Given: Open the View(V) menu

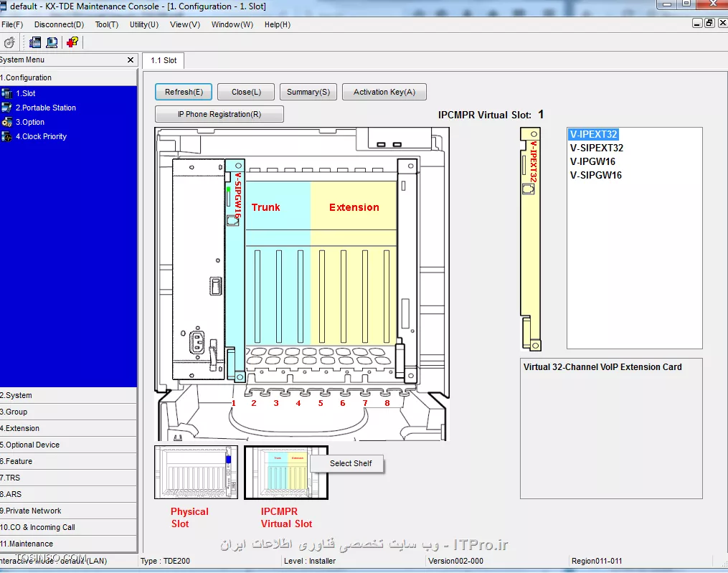Looking at the screenshot, I should pos(185,24).
